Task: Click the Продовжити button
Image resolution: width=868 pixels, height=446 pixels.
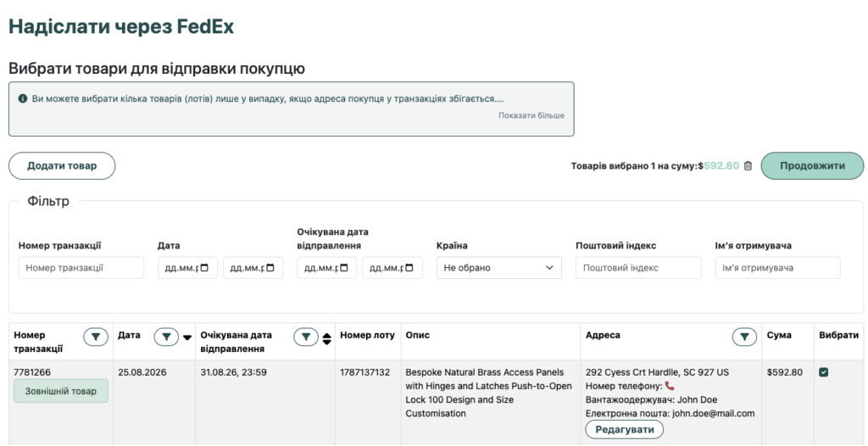Action: (812, 165)
